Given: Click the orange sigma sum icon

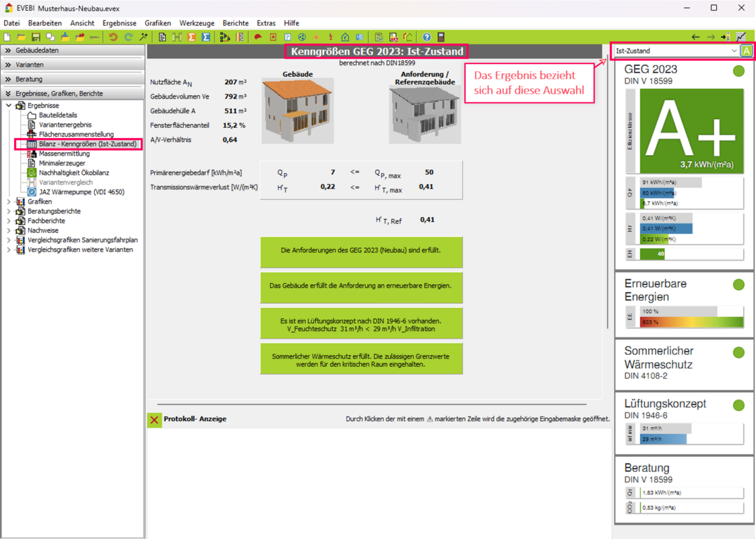Looking at the screenshot, I should click(x=191, y=37).
